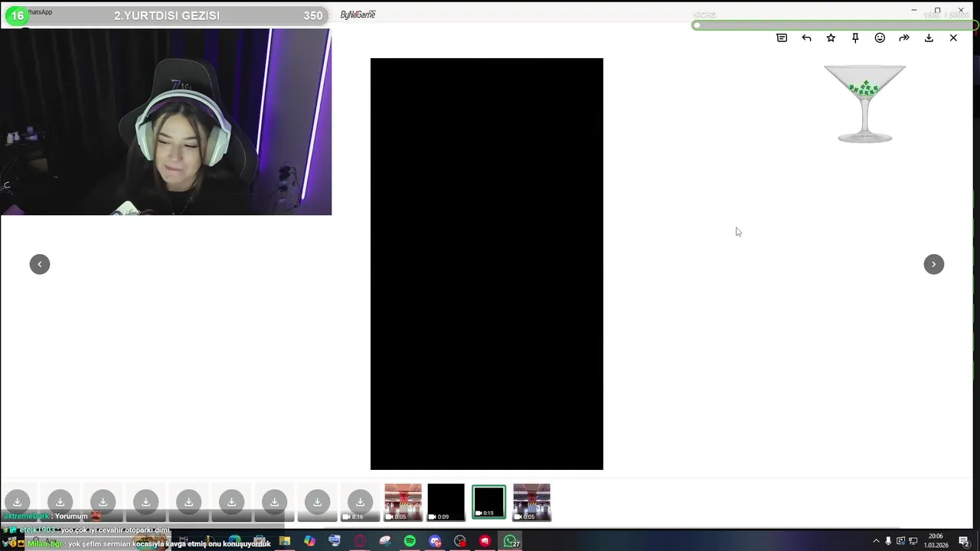Download the media via the toolbar download icon
The image size is (980, 551).
click(x=929, y=37)
